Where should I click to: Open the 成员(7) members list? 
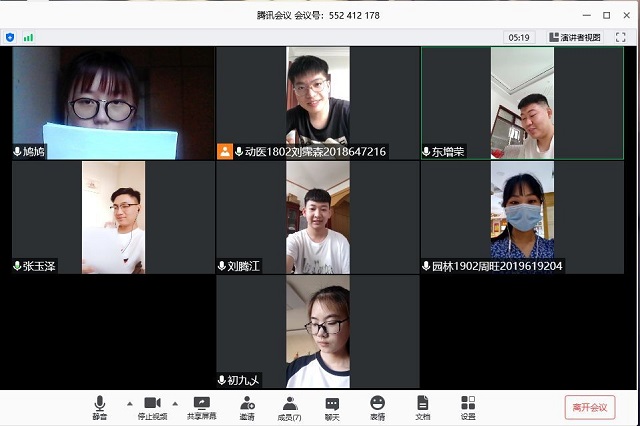[289, 408]
